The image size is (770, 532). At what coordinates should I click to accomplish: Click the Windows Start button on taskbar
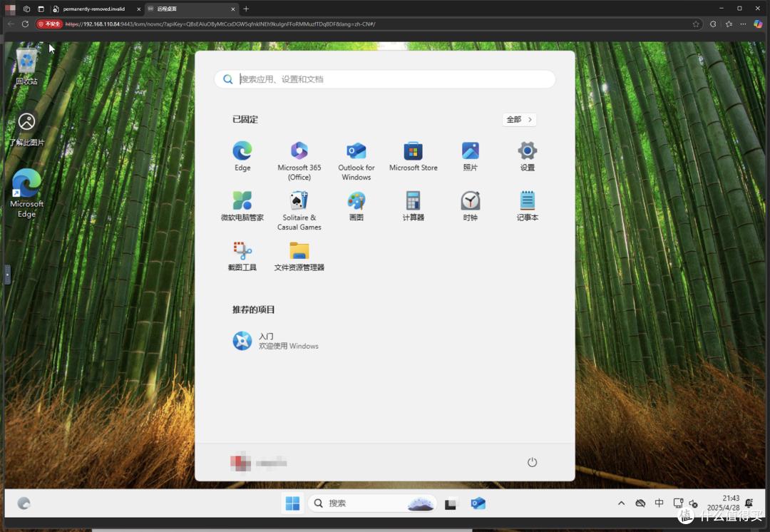click(292, 503)
